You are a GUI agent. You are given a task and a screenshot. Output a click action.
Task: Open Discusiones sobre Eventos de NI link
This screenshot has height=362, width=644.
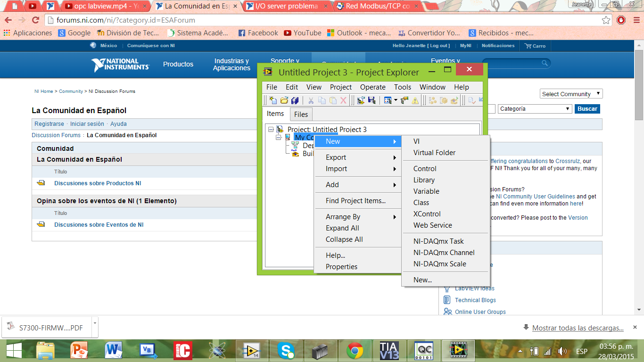pos(99,225)
